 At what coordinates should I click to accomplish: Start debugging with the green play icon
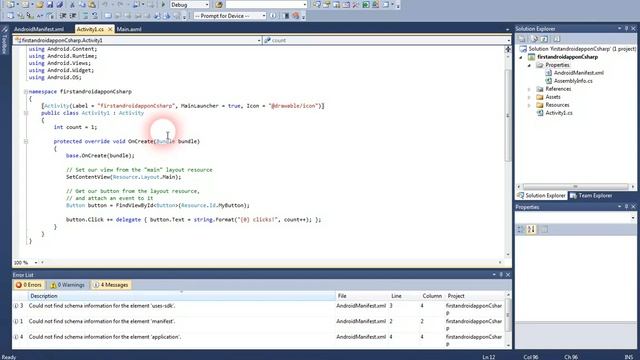point(163,4)
